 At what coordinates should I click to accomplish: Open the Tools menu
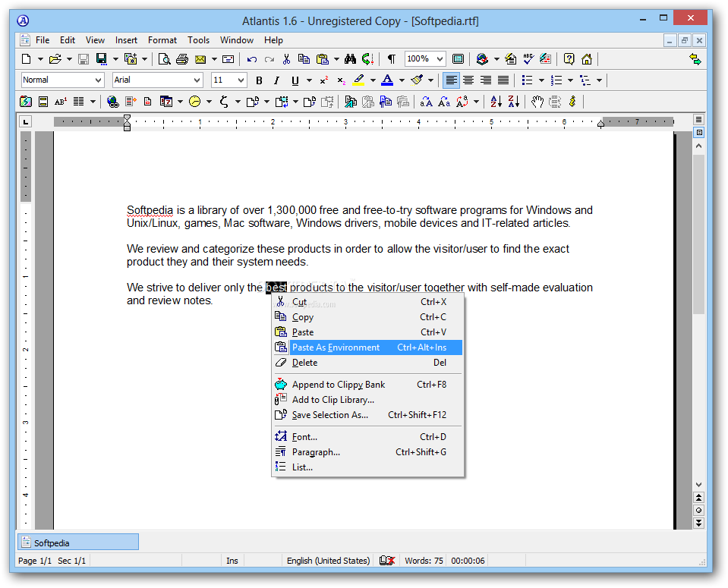pyautogui.click(x=198, y=40)
